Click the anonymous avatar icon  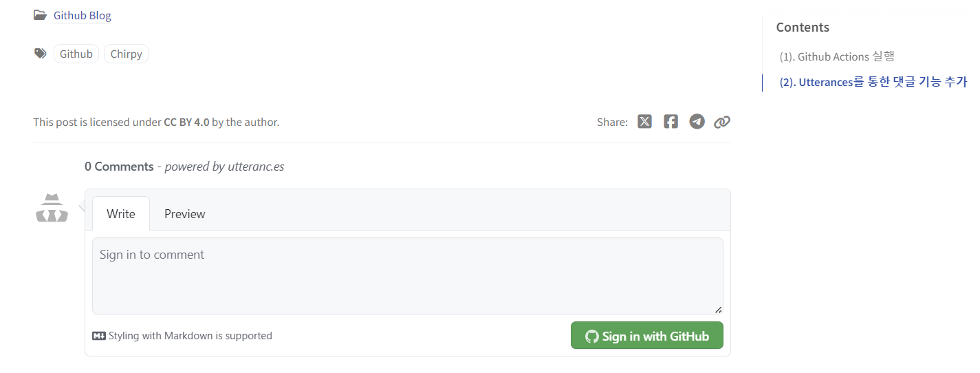click(52, 209)
